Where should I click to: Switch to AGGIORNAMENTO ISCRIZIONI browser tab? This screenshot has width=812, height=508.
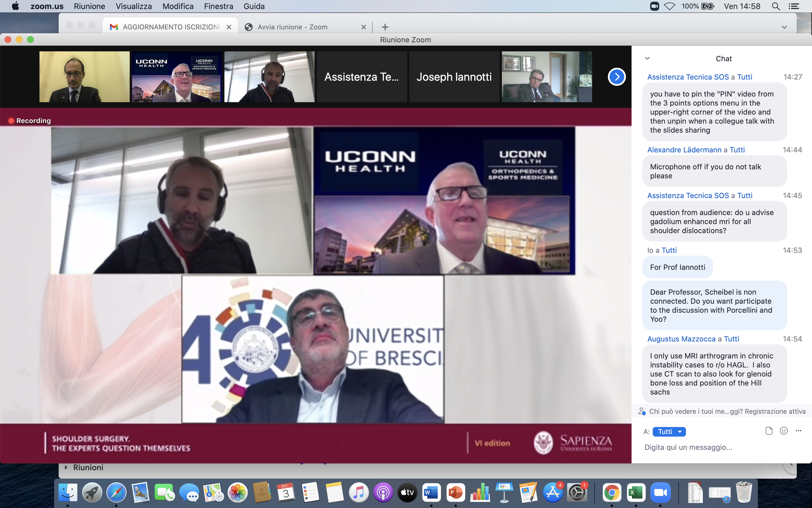pyautogui.click(x=170, y=27)
